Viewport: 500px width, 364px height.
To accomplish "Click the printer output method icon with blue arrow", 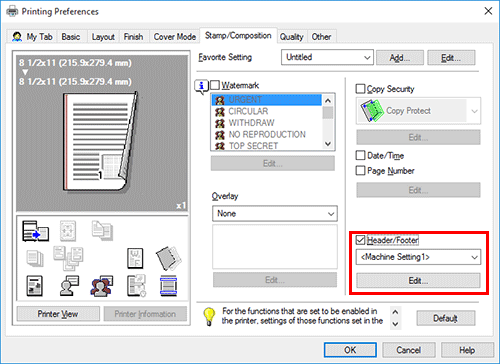I will click(x=35, y=231).
